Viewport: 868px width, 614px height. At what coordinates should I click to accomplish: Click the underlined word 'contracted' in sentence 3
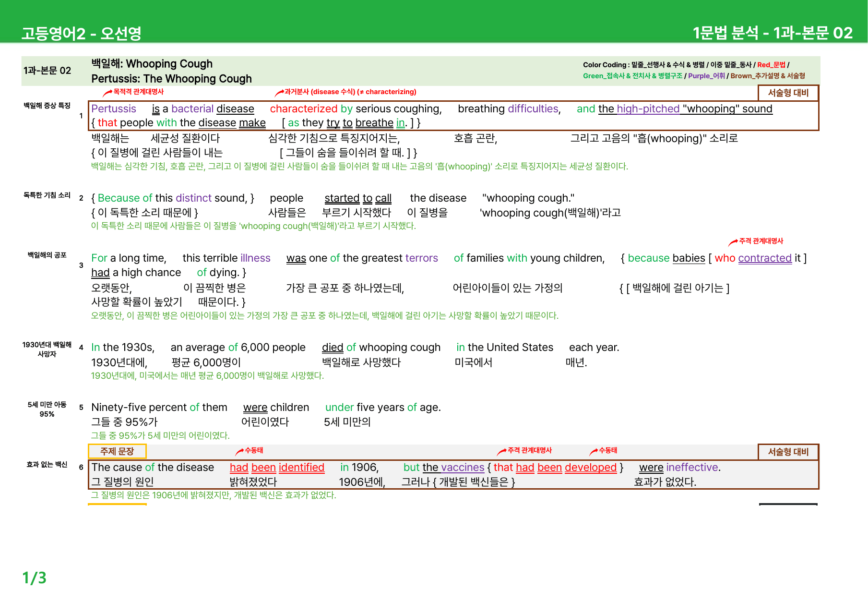tap(765, 258)
